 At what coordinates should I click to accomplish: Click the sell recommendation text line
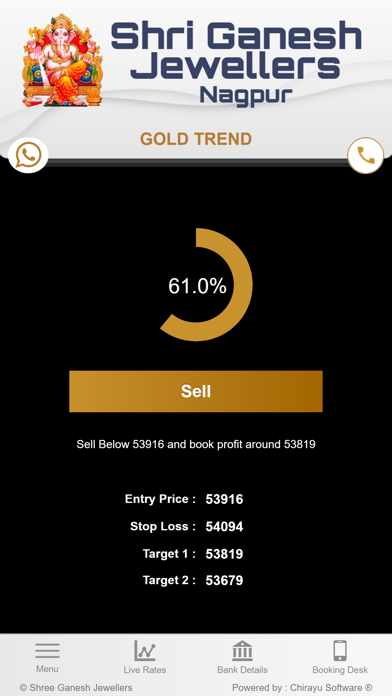(x=196, y=444)
